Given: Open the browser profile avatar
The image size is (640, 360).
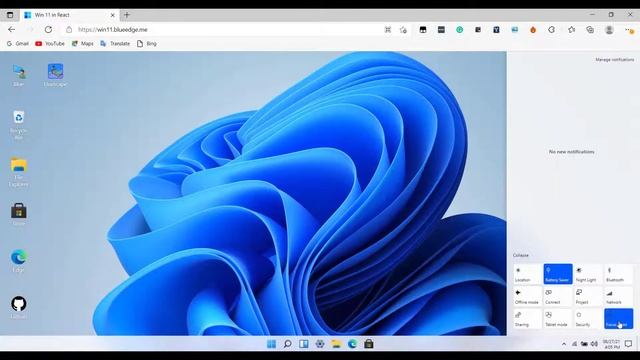Looking at the screenshot, I should pyautogui.click(x=609, y=29).
